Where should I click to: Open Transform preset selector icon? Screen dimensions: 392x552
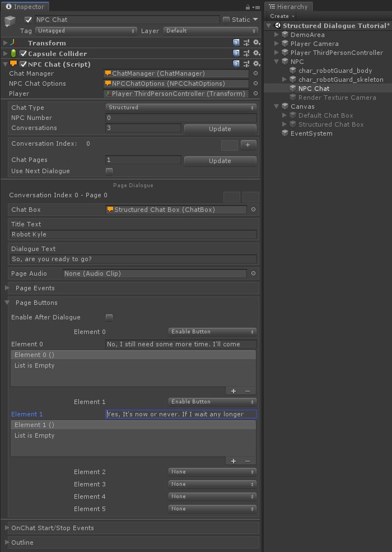click(246, 43)
